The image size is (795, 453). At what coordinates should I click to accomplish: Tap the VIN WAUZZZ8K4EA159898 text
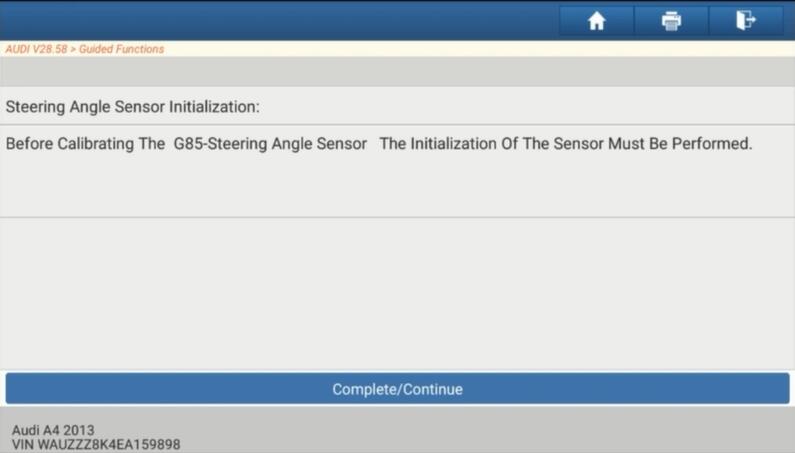click(x=96, y=444)
